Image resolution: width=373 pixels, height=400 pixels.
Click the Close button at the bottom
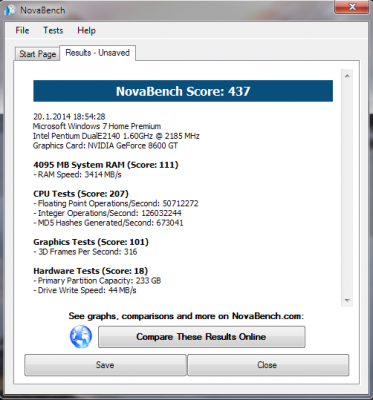point(268,365)
